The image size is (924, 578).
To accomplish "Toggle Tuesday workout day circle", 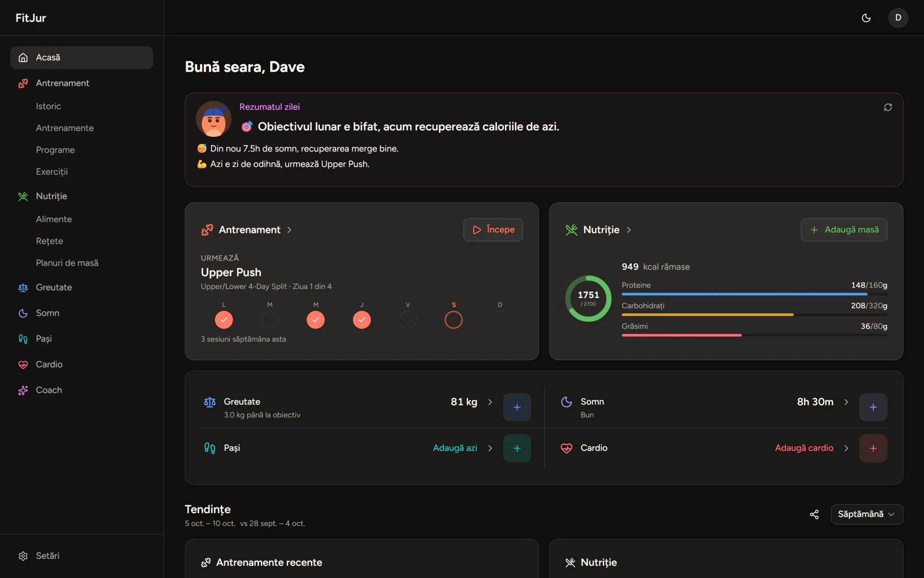I will pos(270,320).
